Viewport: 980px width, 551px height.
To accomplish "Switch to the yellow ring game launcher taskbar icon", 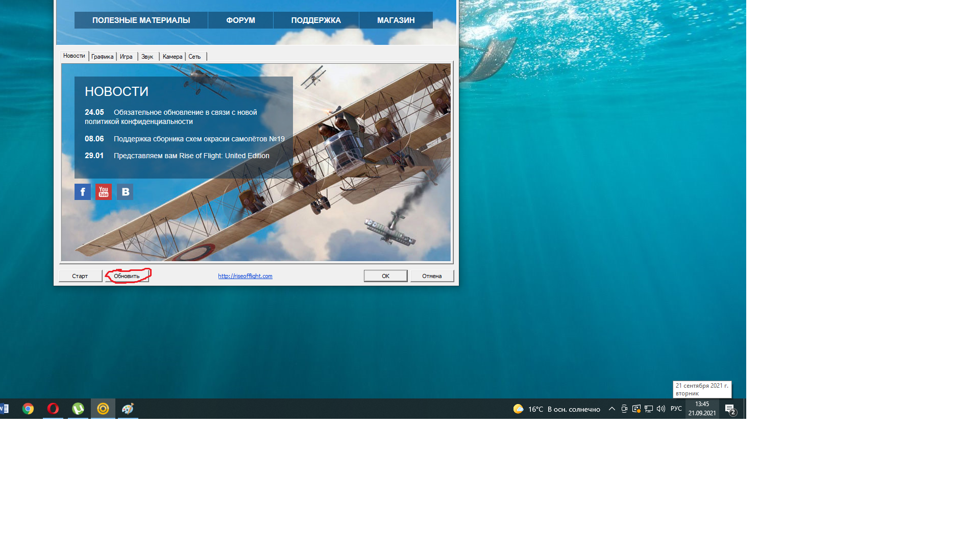I will (x=103, y=409).
